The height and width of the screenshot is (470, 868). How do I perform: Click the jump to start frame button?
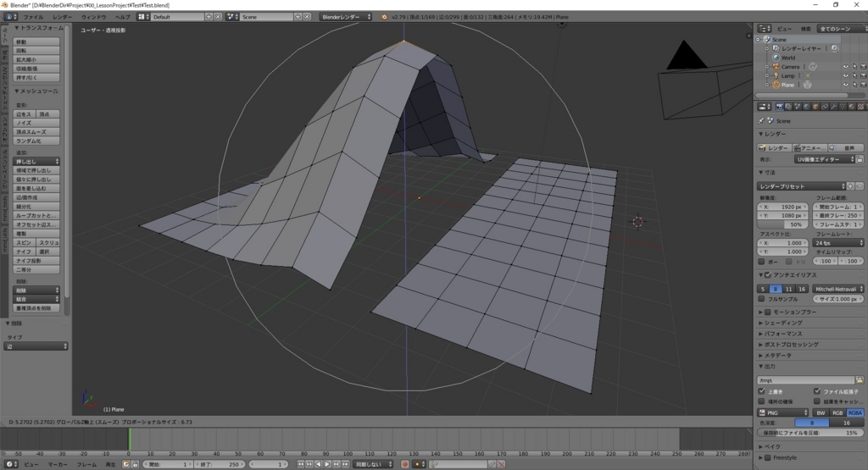300,464
